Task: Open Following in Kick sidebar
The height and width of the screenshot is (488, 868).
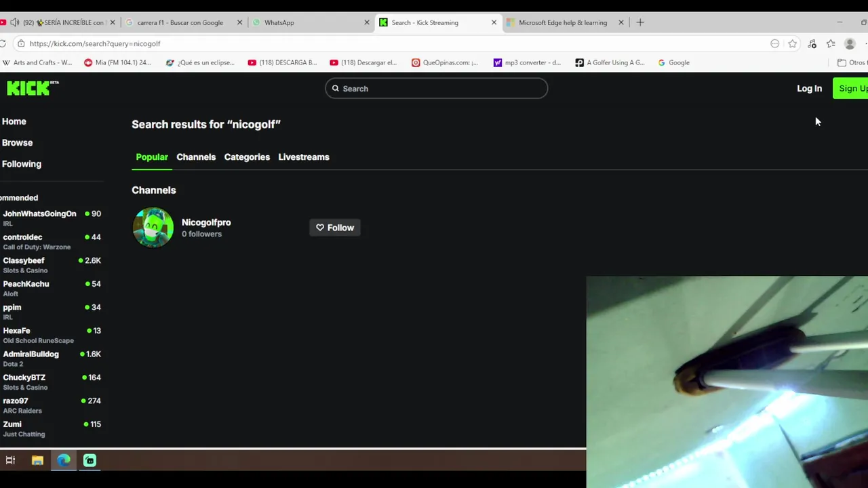Action: (22, 163)
